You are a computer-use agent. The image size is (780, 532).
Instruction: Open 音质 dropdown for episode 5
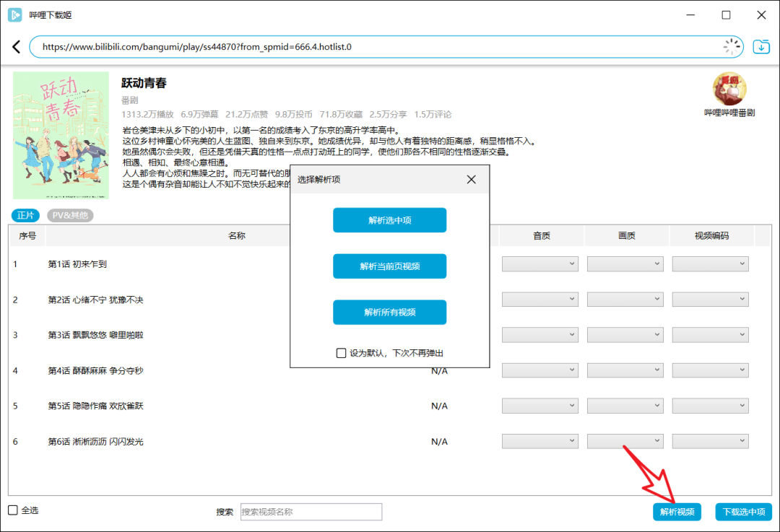pos(539,406)
